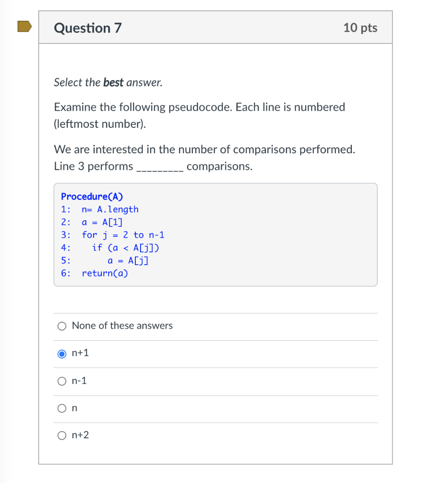Screen dimensions: 448x483
Task: Click the "n-1" answer label
Action: pyautogui.click(x=78, y=381)
